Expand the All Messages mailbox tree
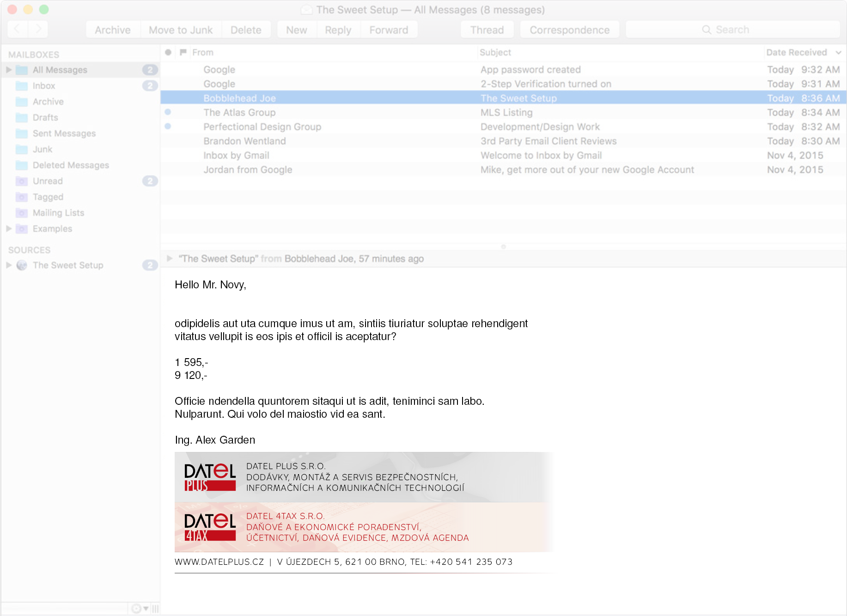 tap(9, 70)
